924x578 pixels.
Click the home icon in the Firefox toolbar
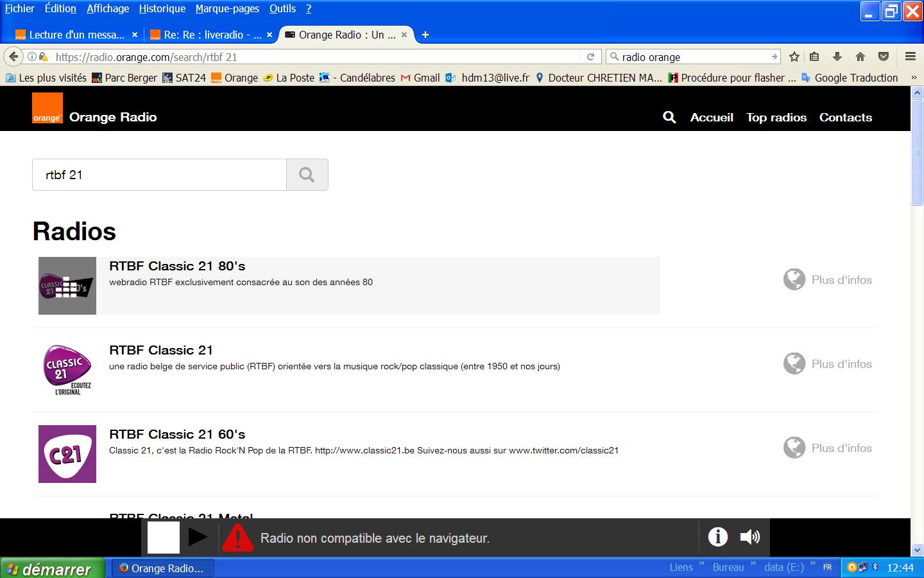point(861,57)
